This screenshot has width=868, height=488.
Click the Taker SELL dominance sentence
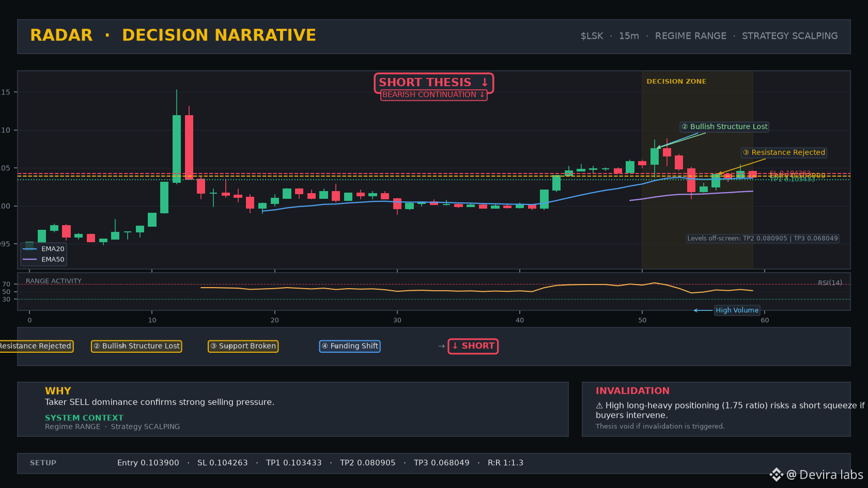point(160,402)
